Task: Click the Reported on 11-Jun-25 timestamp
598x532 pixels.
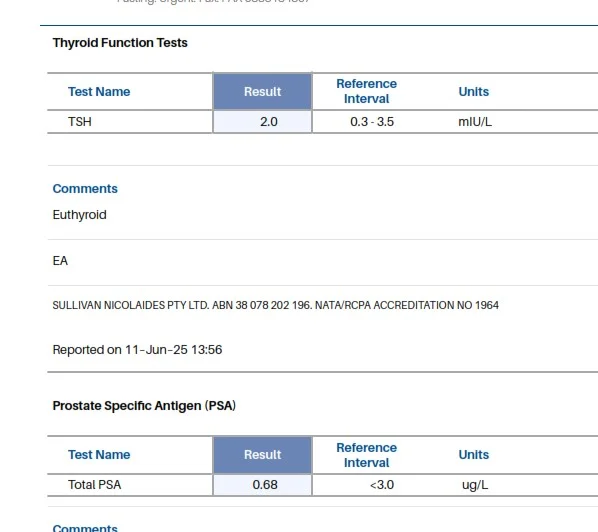Action: click(x=137, y=350)
